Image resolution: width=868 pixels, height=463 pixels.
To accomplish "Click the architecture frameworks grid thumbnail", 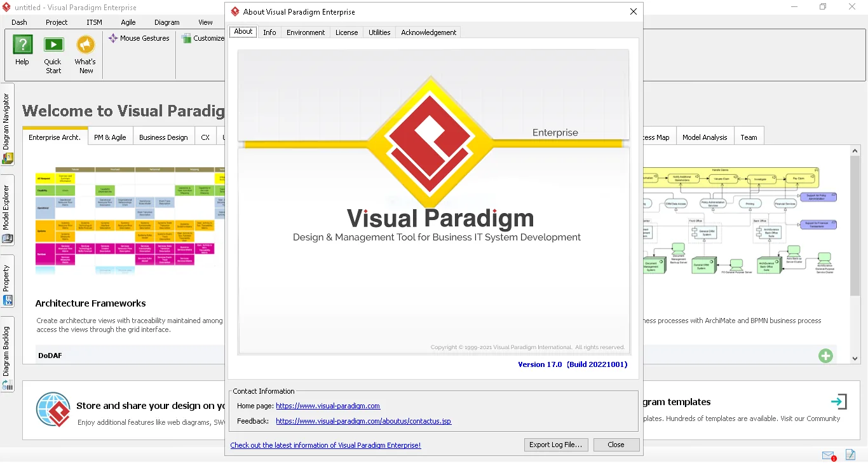I will [130, 221].
